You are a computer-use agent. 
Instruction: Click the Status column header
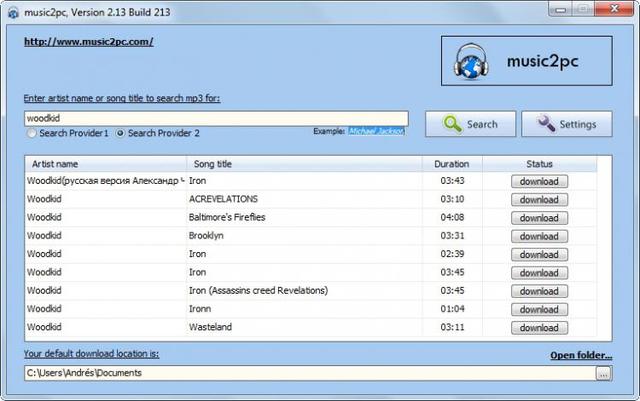pyautogui.click(x=539, y=164)
